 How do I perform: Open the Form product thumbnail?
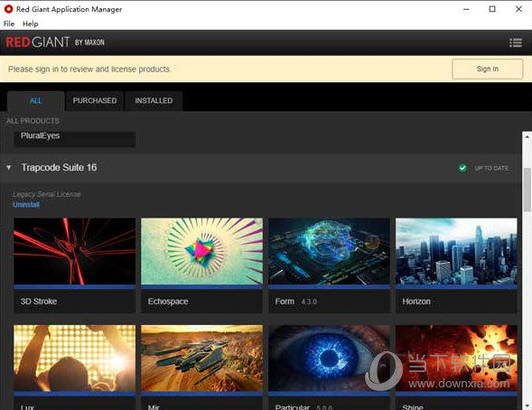(x=329, y=251)
